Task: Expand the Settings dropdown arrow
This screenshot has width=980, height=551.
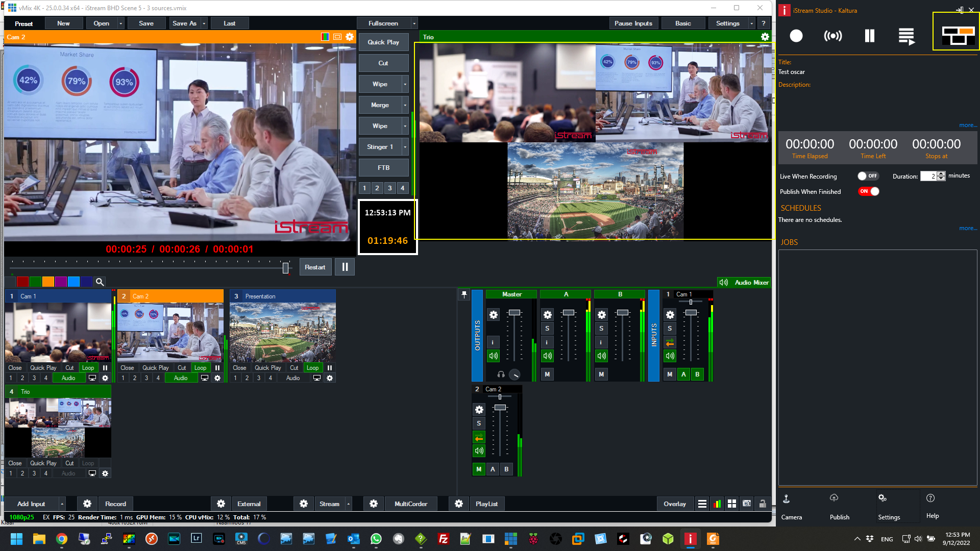Action: pos(751,23)
